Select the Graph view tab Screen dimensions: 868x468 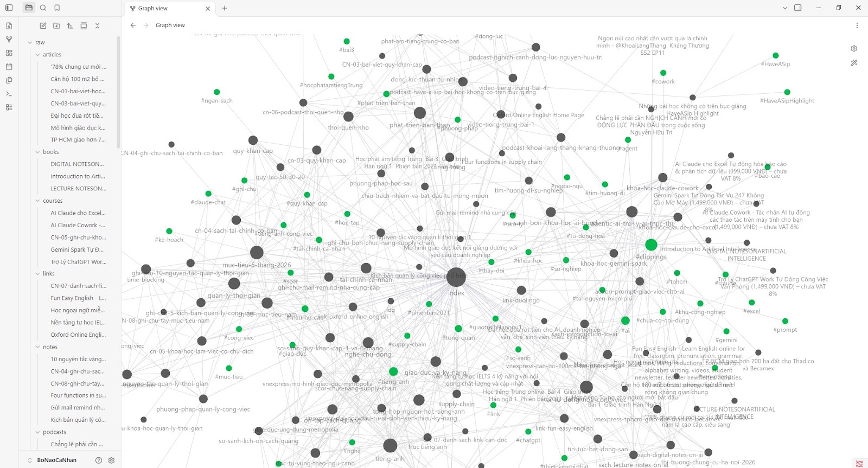(169, 9)
